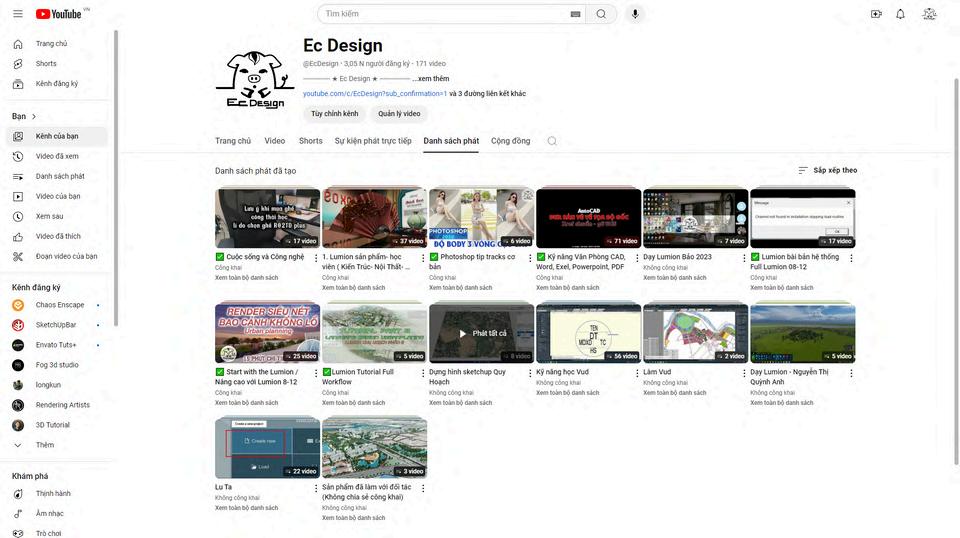Open options menu for Photoshop tip tracks

pos(530,258)
